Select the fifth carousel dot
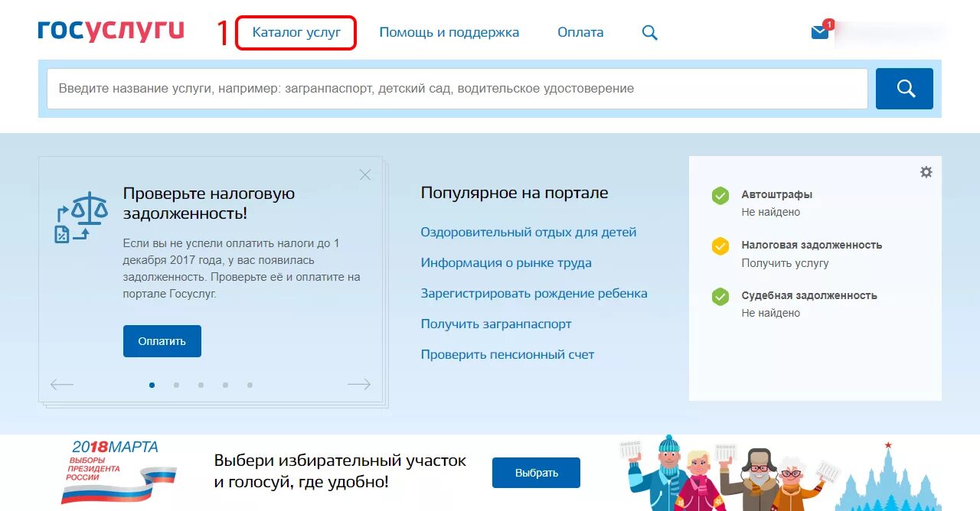Viewport: 980px width, 511px height. [250, 386]
